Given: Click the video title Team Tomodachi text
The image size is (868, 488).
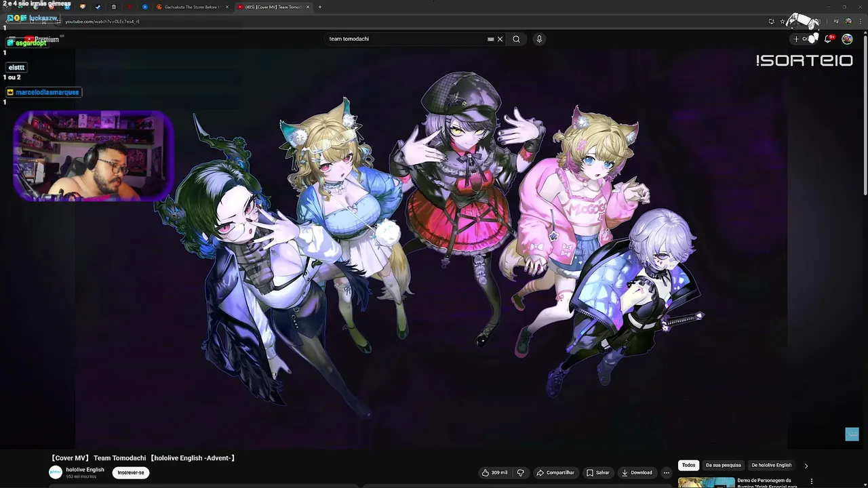Looking at the screenshot, I should [x=144, y=458].
